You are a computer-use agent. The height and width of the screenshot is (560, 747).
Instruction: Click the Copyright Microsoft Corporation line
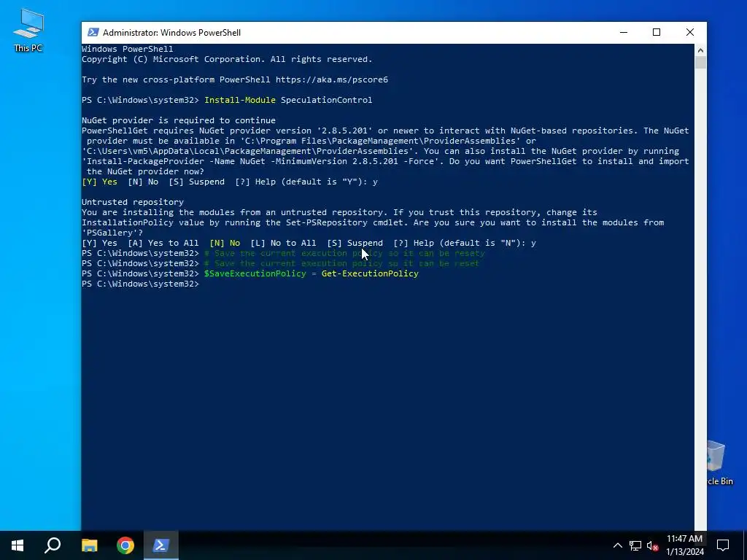(x=227, y=60)
